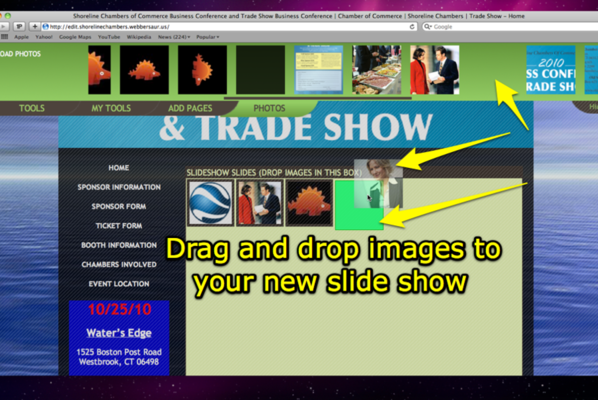Open the Ticket Form page
The width and height of the screenshot is (598, 400).
(x=119, y=226)
